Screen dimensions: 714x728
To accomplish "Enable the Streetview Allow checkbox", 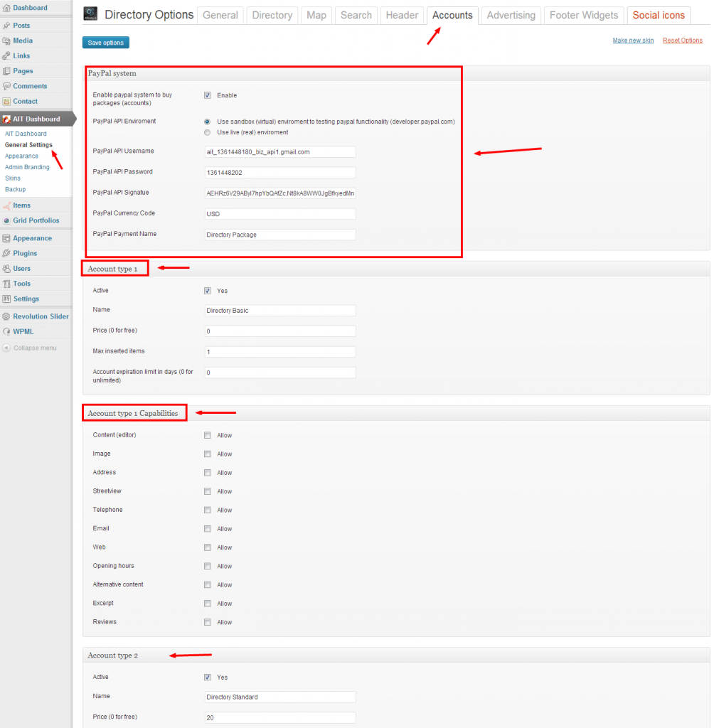I will coord(208,491).
